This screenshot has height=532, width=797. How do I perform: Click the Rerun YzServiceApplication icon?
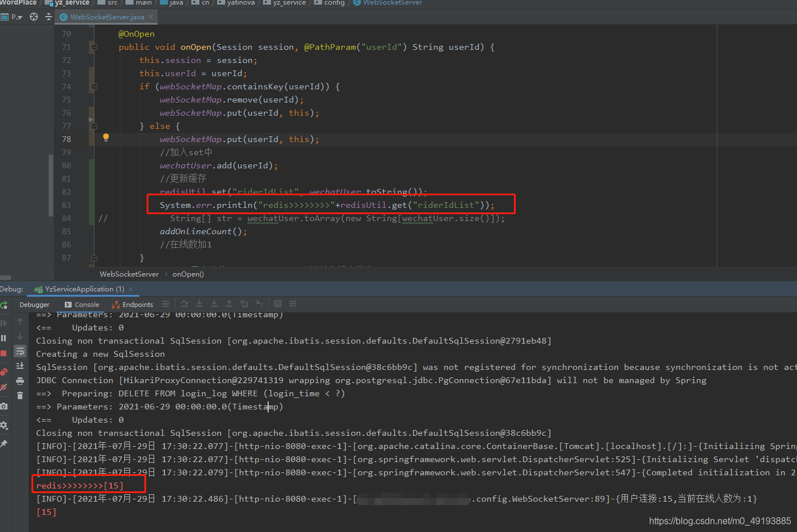[x=3, y=305]
